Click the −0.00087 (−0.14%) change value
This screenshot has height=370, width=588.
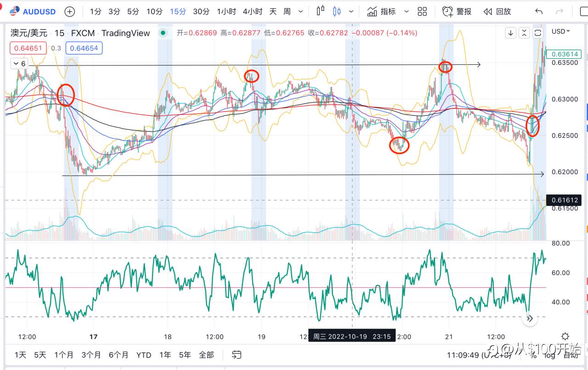coord(384,33)
